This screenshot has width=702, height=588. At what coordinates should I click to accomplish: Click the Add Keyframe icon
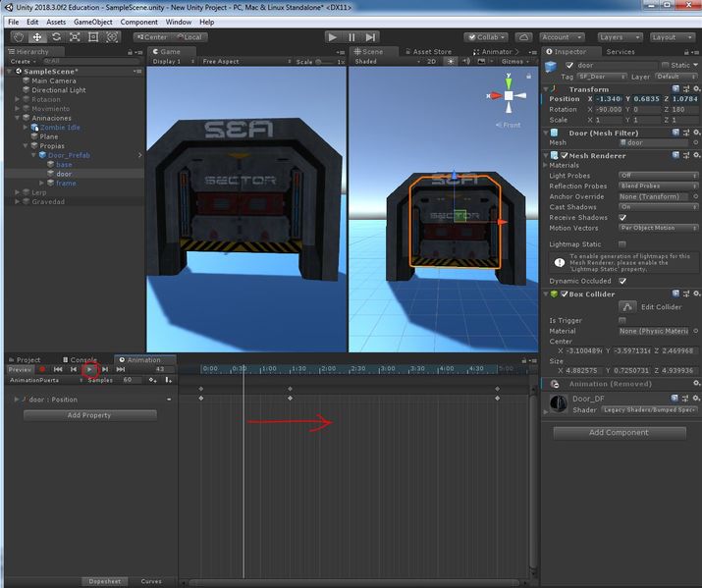[x=152, y=380]
